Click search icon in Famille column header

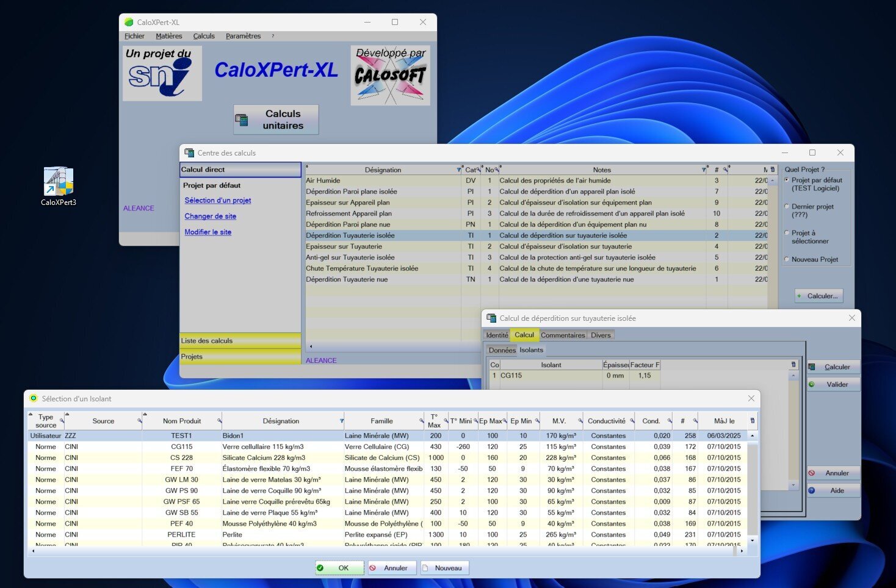click(x=422, y=421)
